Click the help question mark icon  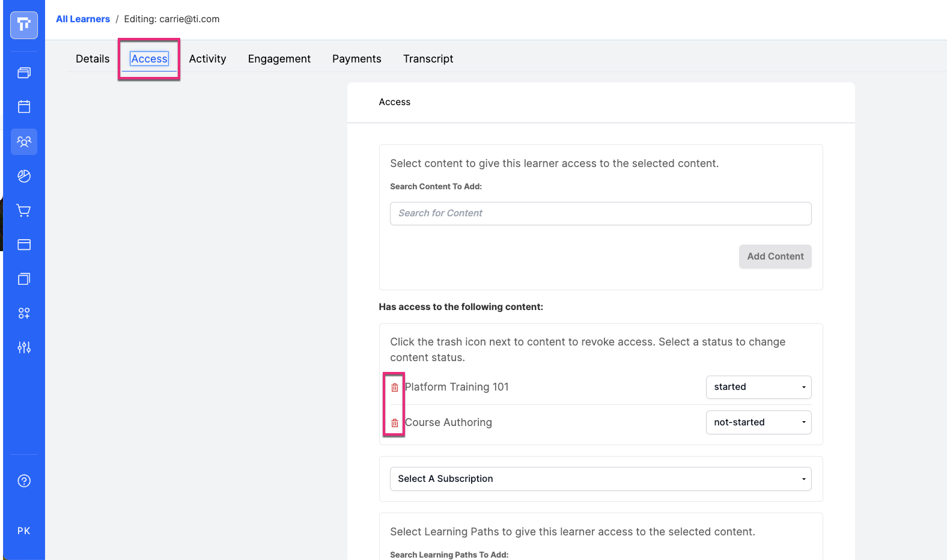tap(24, 481)
